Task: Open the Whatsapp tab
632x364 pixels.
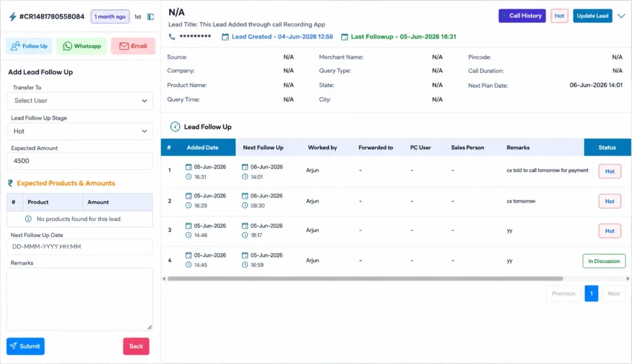Action: click(82, 46)
